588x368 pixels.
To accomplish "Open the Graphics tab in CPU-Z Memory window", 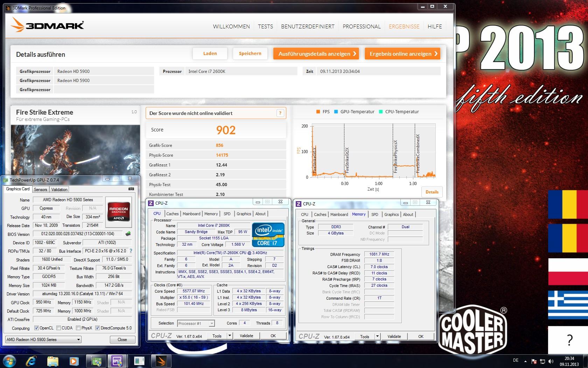I will pyautogui.click(x=391, y=214).
